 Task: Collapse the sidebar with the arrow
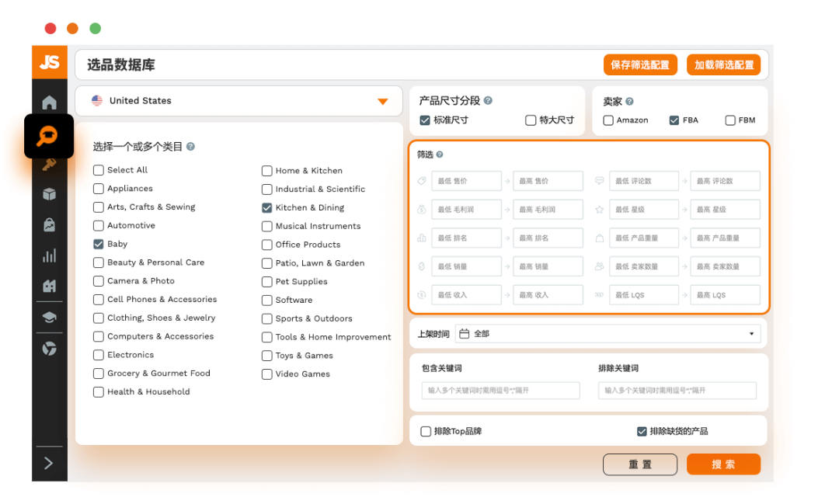click(49, 463)
